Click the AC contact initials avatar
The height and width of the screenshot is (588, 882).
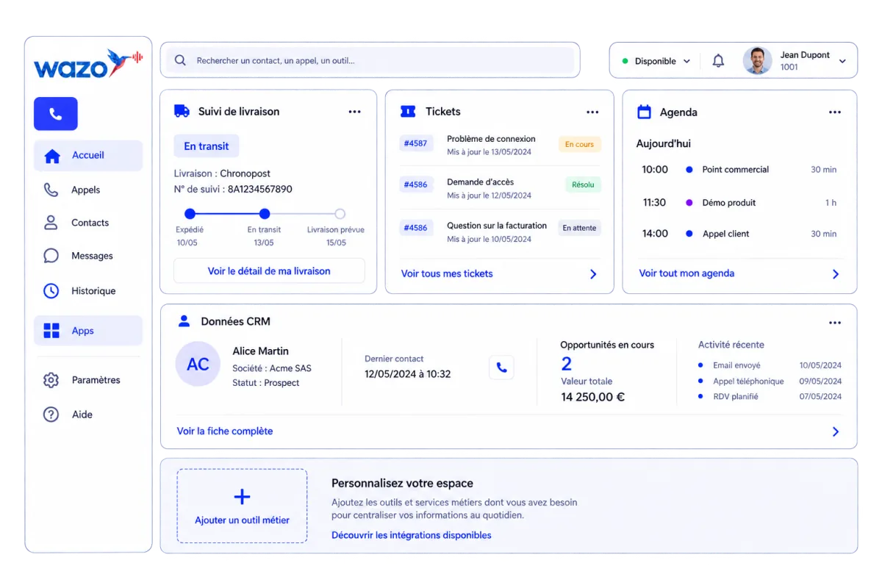[198, 365]
